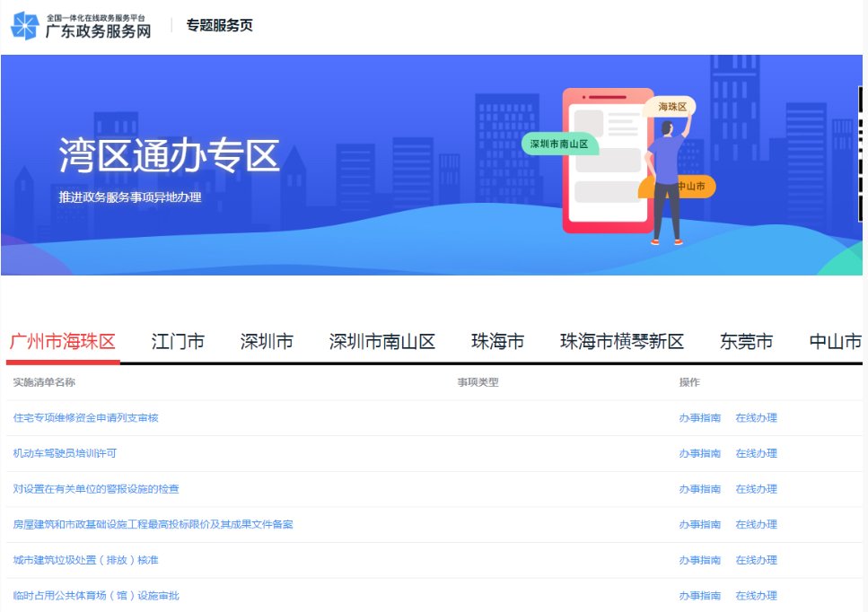Open 机动车驾驶员培训许可 item
Screen dimensions: 868x612
click(x=65, y=453)
